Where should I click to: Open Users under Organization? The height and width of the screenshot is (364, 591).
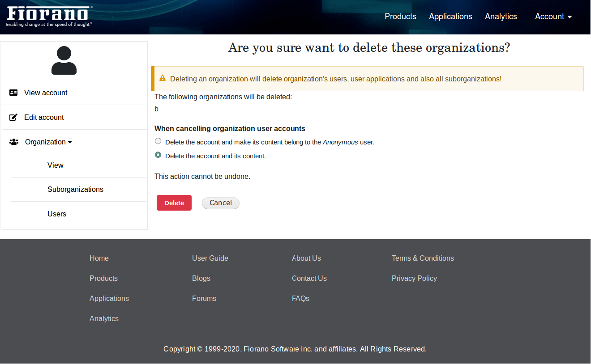click(57, 214)
